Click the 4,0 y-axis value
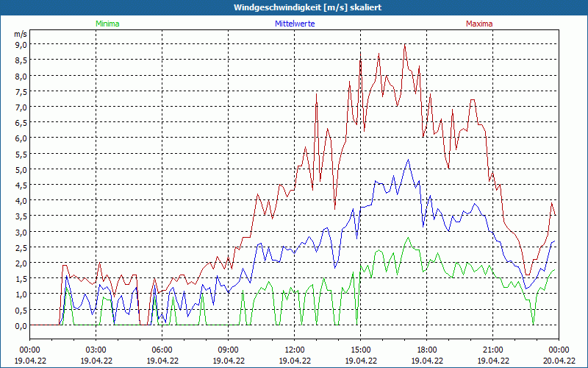Viewport: 588px width, 368px height. pos(21,200)
